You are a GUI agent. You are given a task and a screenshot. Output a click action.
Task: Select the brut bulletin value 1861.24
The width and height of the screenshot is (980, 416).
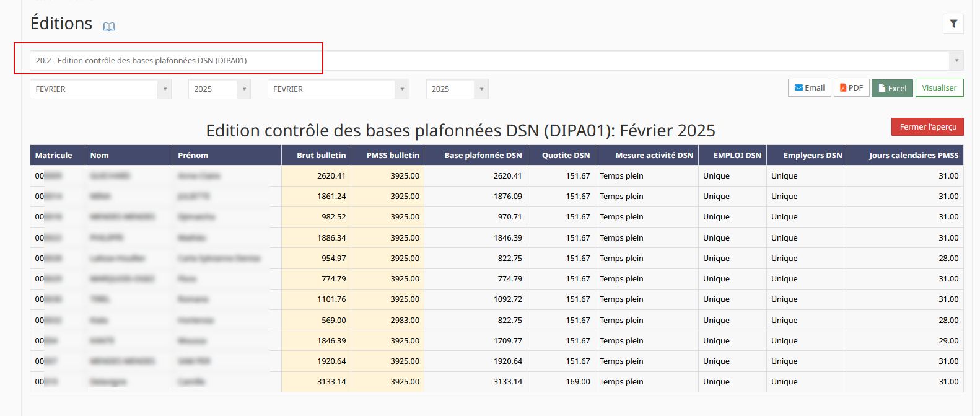[331, 197]
